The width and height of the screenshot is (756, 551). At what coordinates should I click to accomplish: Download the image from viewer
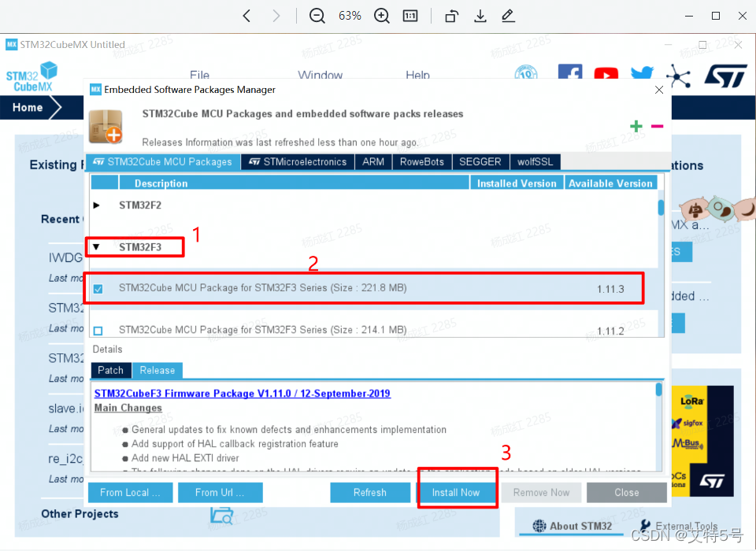pyautogui.click(x=480, y=16)
